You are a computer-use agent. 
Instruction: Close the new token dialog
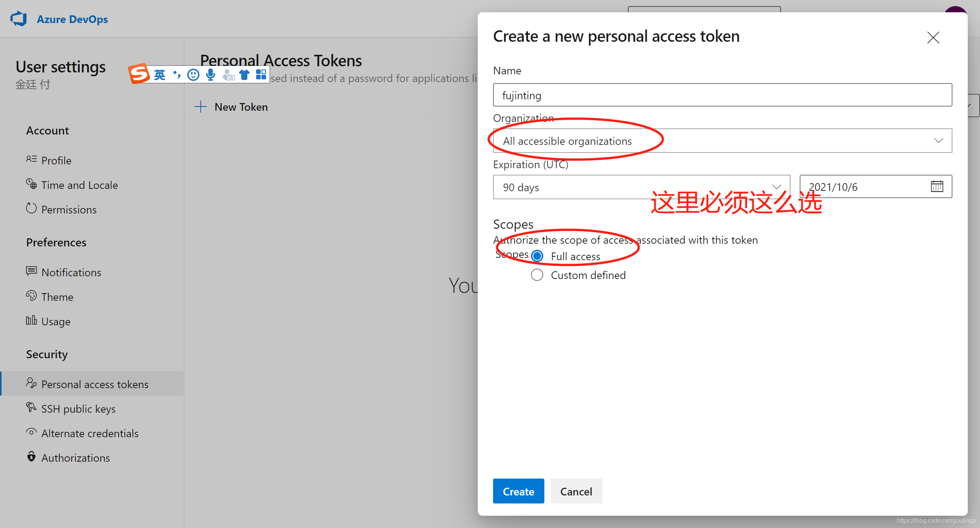coord(933,38)
